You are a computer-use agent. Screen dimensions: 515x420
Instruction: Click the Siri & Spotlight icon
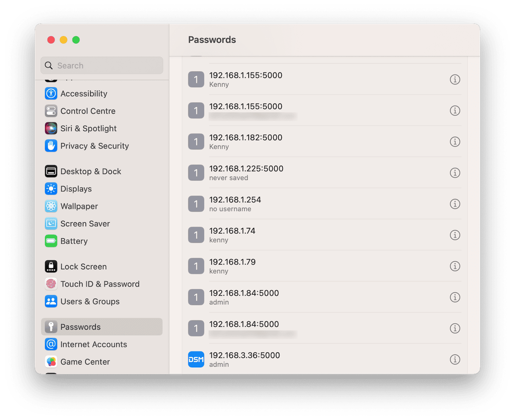pyautogui.click(x=51, y=128)
